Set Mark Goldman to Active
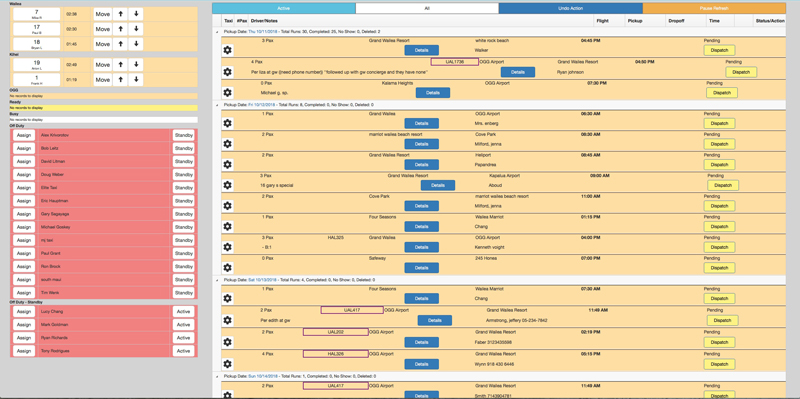Image resolution: width=800 pixels, height=399 pixels. 183,325
